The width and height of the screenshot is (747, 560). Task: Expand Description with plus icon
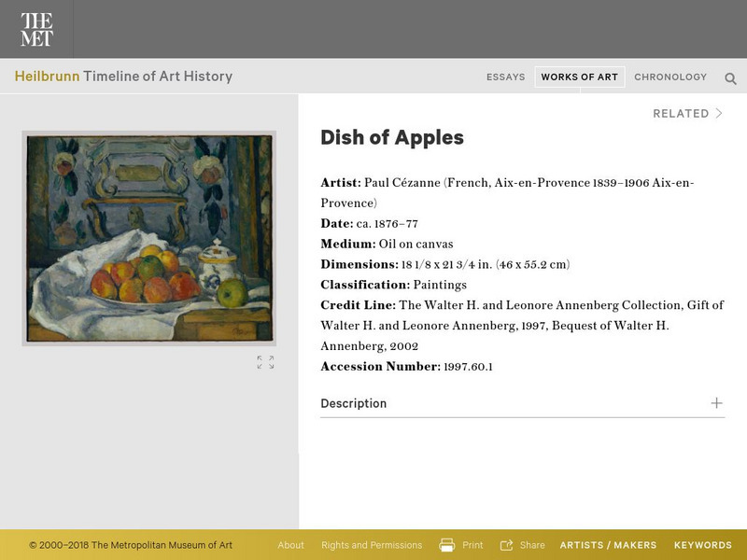pyautogui.click(x=716, y=403)
